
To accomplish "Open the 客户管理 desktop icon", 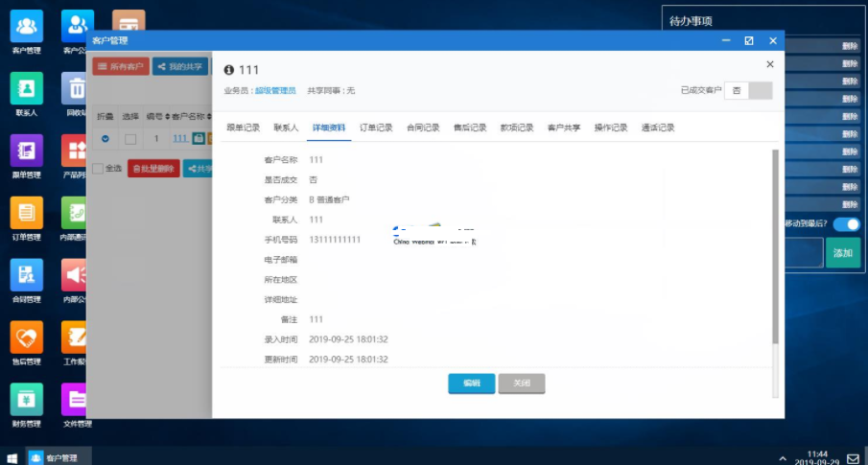I will [26, 26].
